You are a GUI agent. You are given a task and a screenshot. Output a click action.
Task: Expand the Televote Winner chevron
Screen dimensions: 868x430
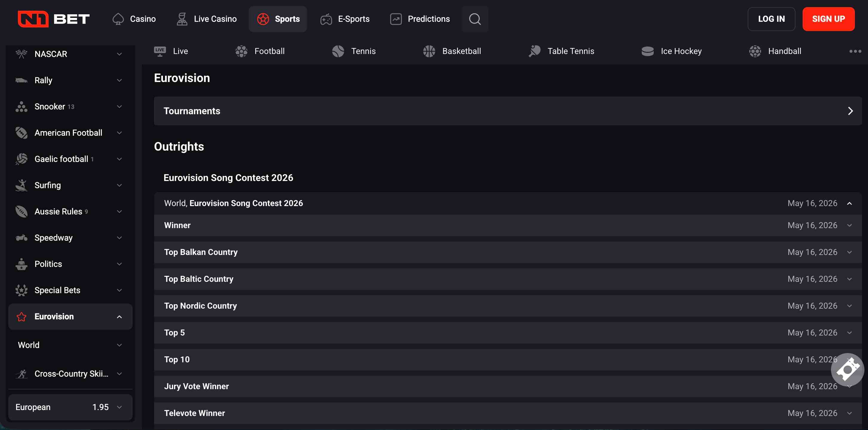pyautogui.click(x=849, y=413)
